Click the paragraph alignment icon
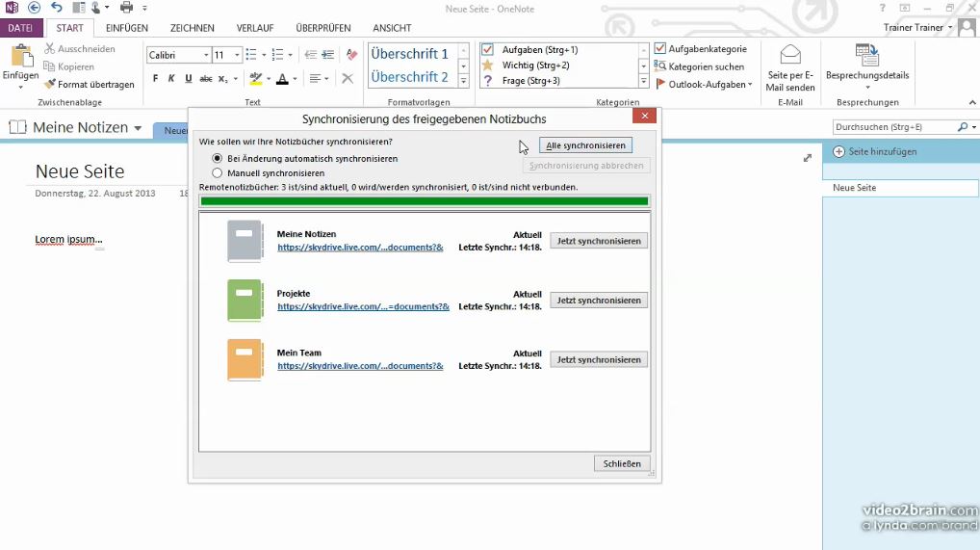The image size is (980, 550). [316, 78]
